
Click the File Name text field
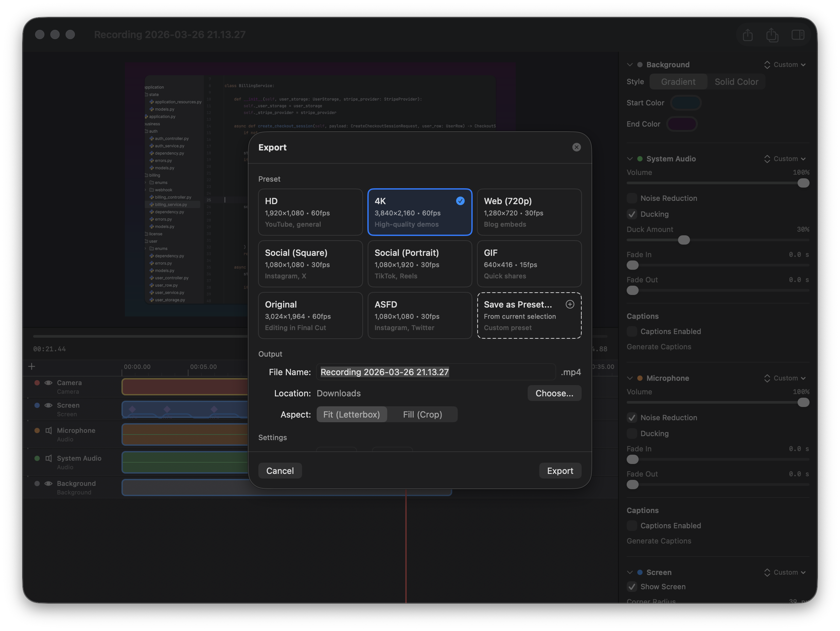(x=436, y=372)
